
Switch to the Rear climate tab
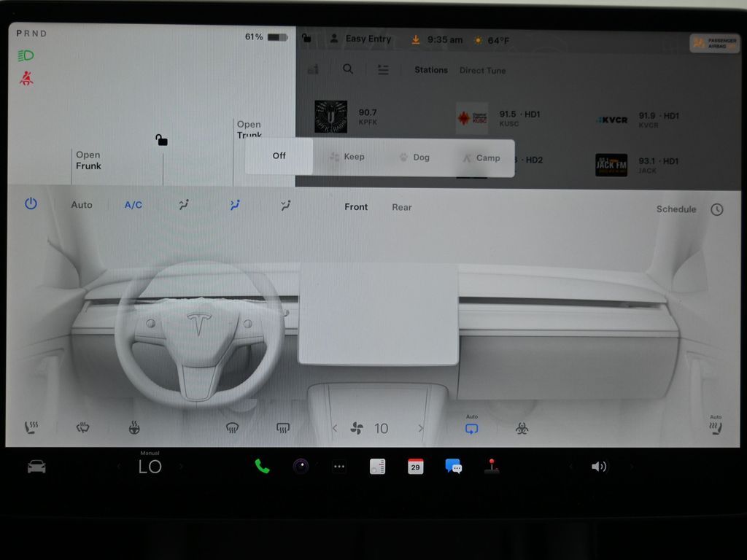coord(401,207)
